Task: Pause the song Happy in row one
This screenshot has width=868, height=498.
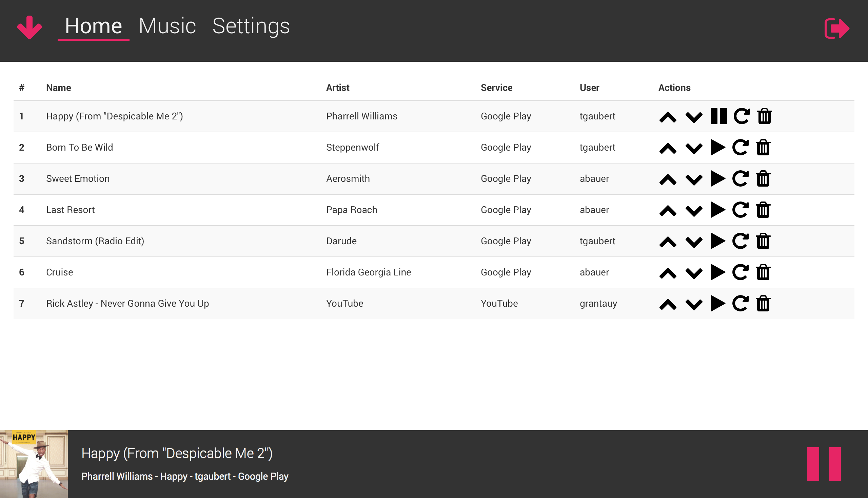Action: pos(718,116)
